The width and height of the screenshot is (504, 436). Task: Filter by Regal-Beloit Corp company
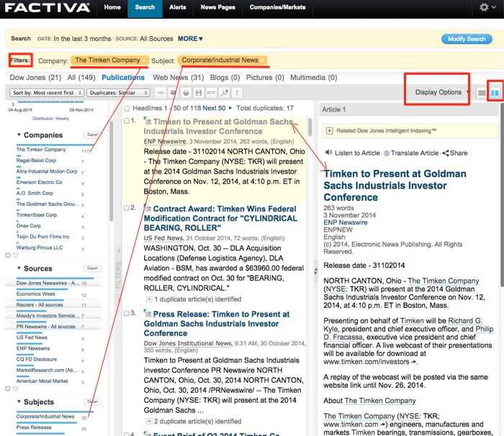coord(36,160)
